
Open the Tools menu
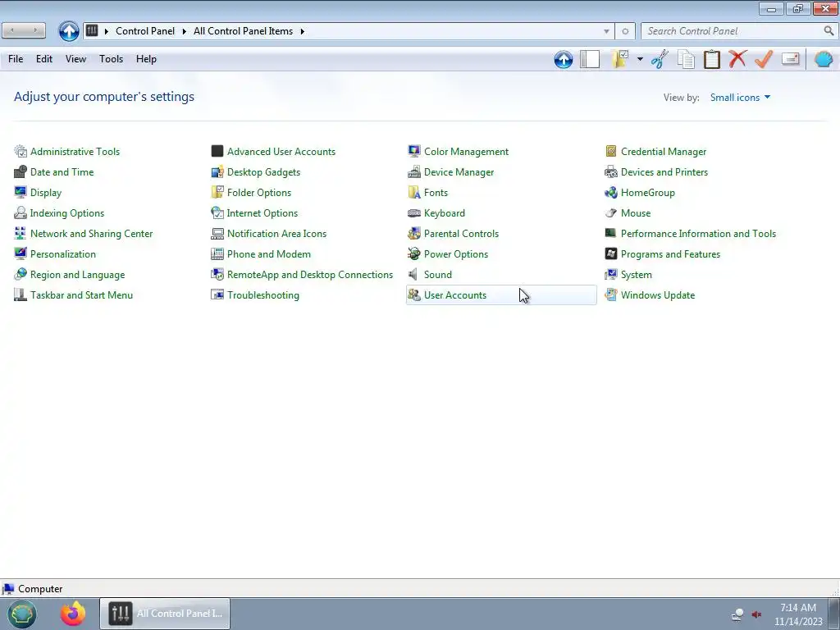pos(111,59)
